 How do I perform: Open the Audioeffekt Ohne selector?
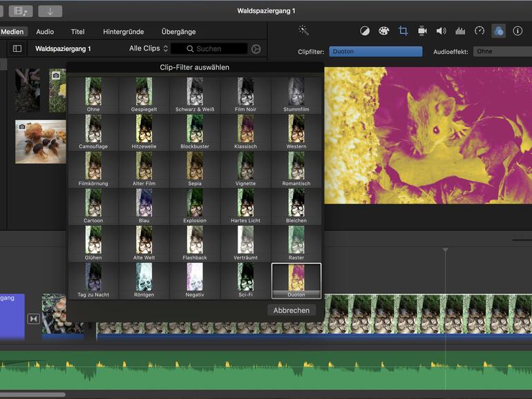click(x=502, y=52)
